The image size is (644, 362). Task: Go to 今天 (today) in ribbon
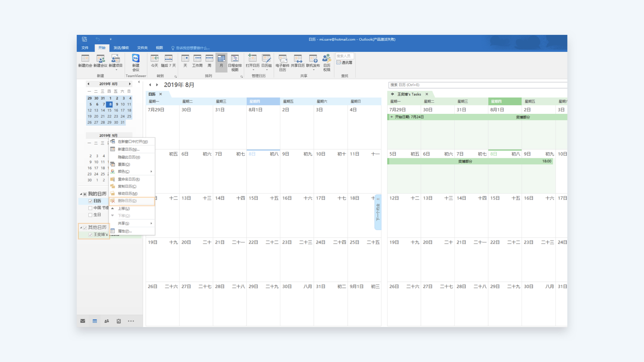(154, 61)
